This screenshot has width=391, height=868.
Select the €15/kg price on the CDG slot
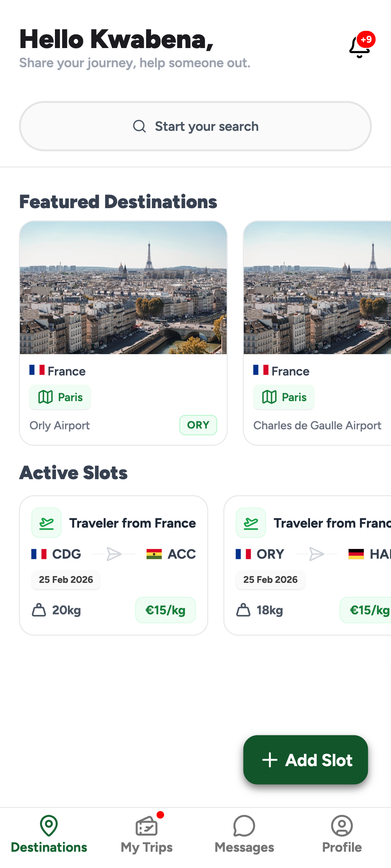[x=166, y=610]
